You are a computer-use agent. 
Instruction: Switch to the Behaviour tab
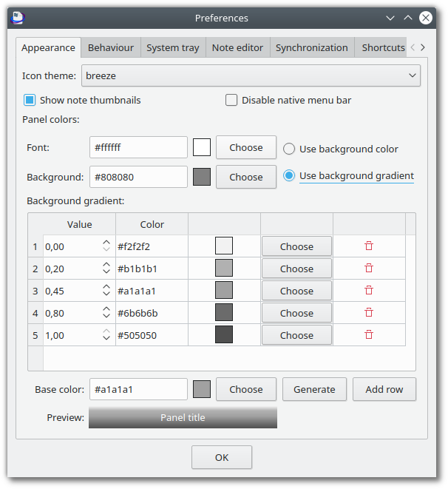[111, 47]
